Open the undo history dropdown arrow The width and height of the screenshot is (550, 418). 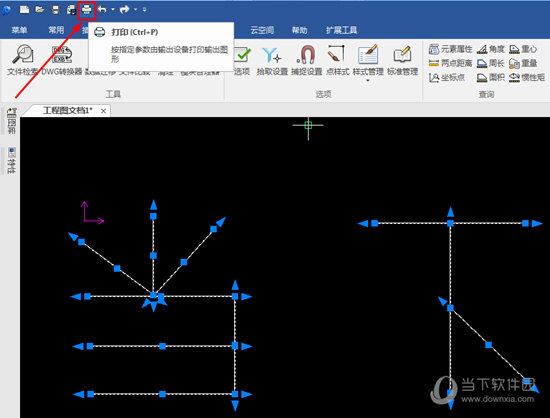point(113,9)
